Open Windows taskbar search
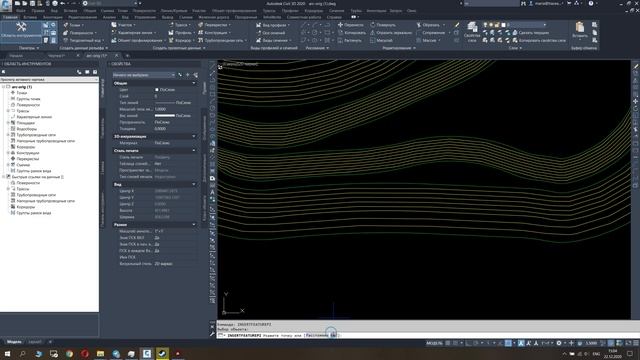Image resolution: width=640 pixels, height=360 pixels. pyautogui.click(x=22, y=353)
